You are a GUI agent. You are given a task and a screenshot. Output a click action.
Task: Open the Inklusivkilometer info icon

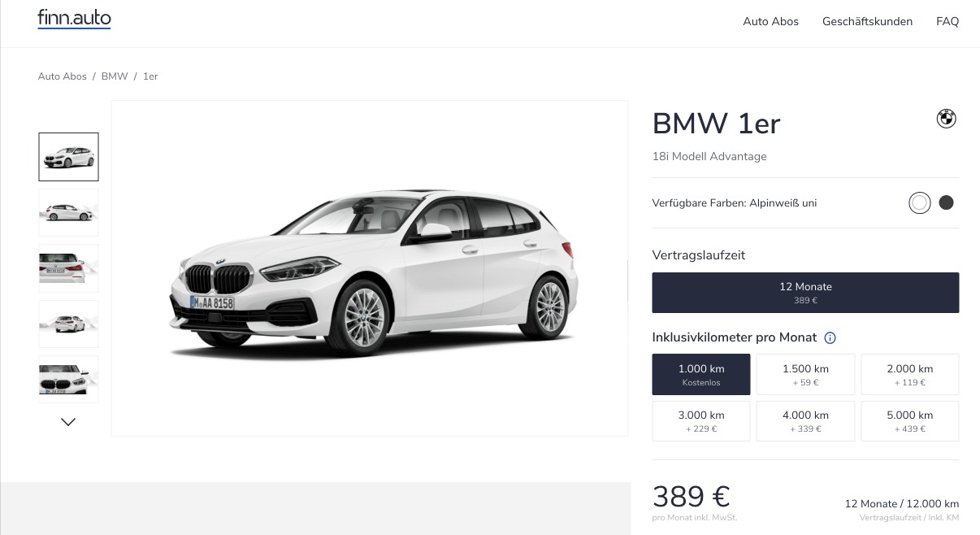(x=830, y=337)
